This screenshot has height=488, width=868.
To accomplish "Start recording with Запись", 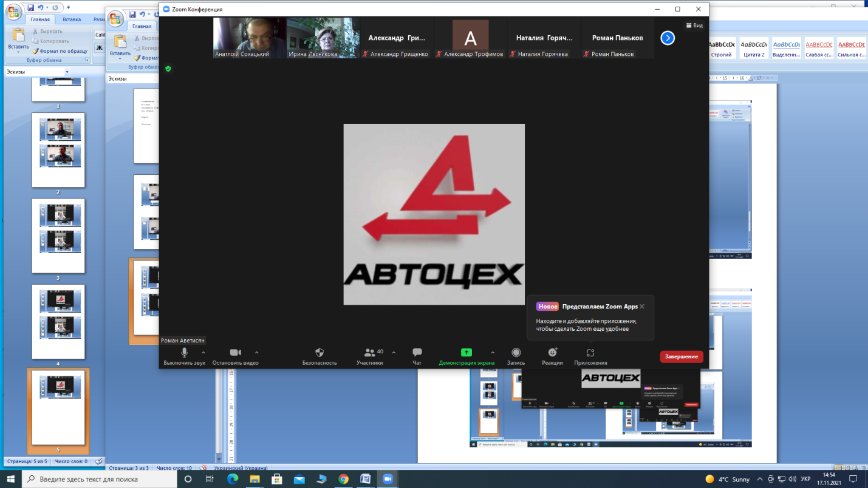I will 516,356.
